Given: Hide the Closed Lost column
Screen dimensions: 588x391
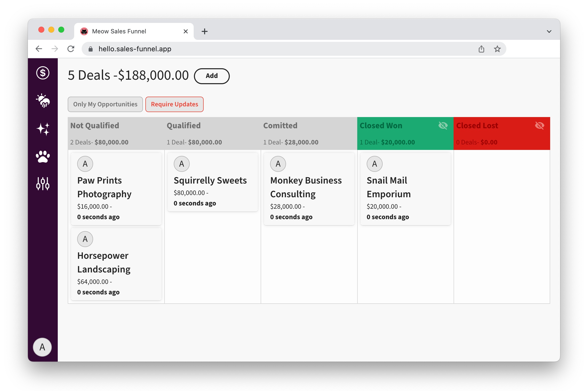Looking at the screenshot, I should click(540, 126).
